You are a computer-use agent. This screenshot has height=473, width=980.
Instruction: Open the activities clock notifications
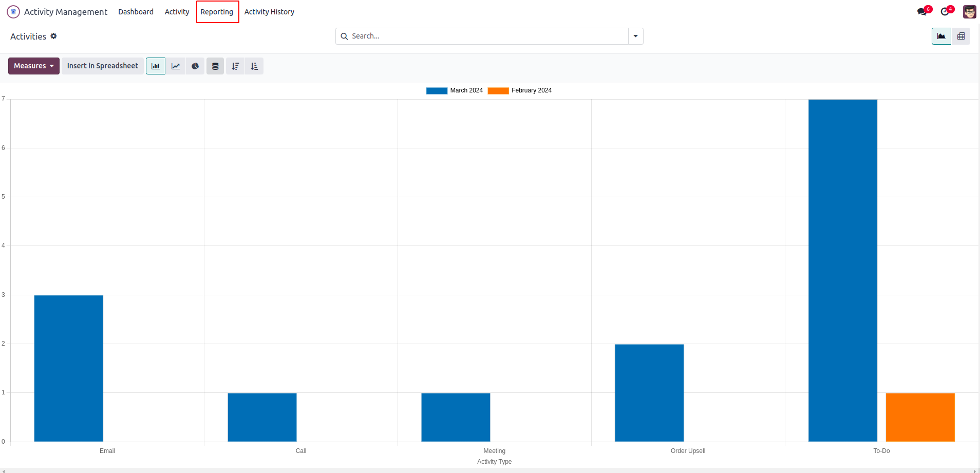click(945, 12)
